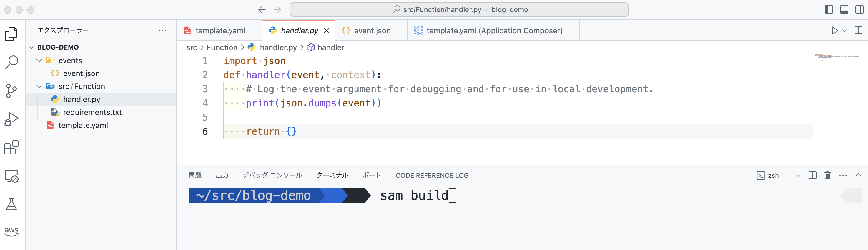Close the handler.py tab
Screen dimensions: 868x250
point(327,30)
